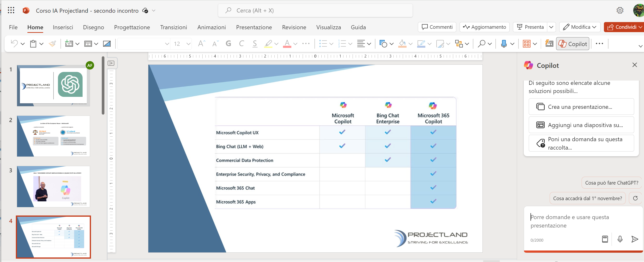Switch to the Inserisci tab
Image resolution: width=644 pixels, height=262 pixels.
point(63,27)
